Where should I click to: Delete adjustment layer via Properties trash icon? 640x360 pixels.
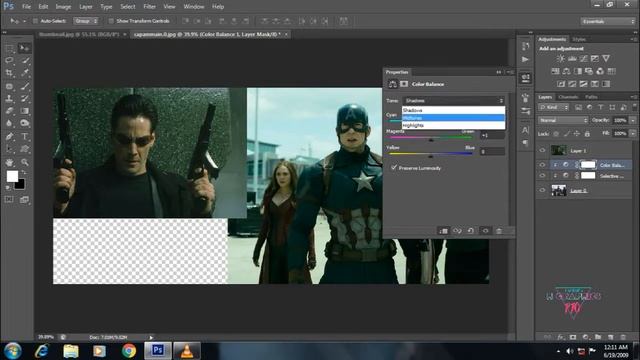[x=499, y=231]
